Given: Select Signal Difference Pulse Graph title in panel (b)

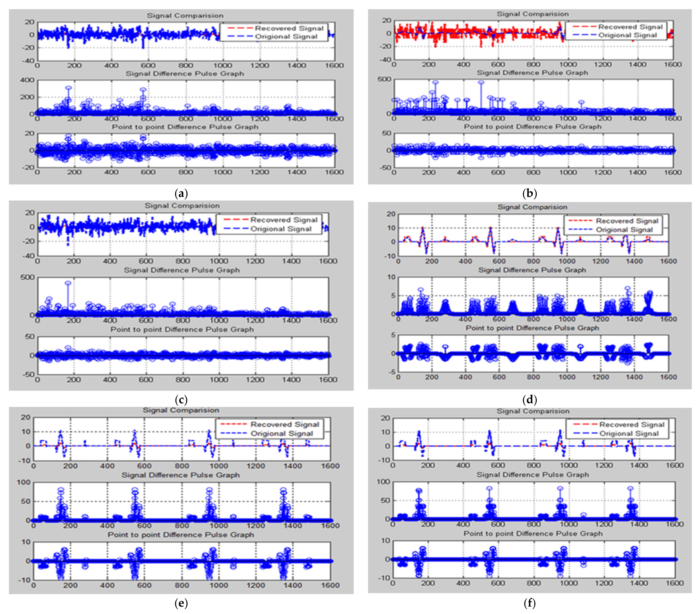Looking at the screenshot, I should (532, 73).
